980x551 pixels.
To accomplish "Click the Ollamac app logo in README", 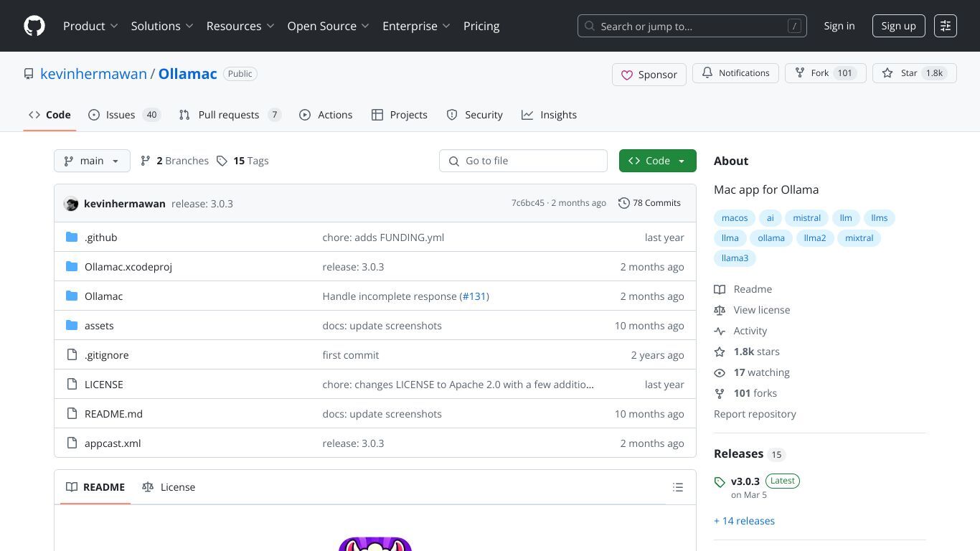I will 375,544.
